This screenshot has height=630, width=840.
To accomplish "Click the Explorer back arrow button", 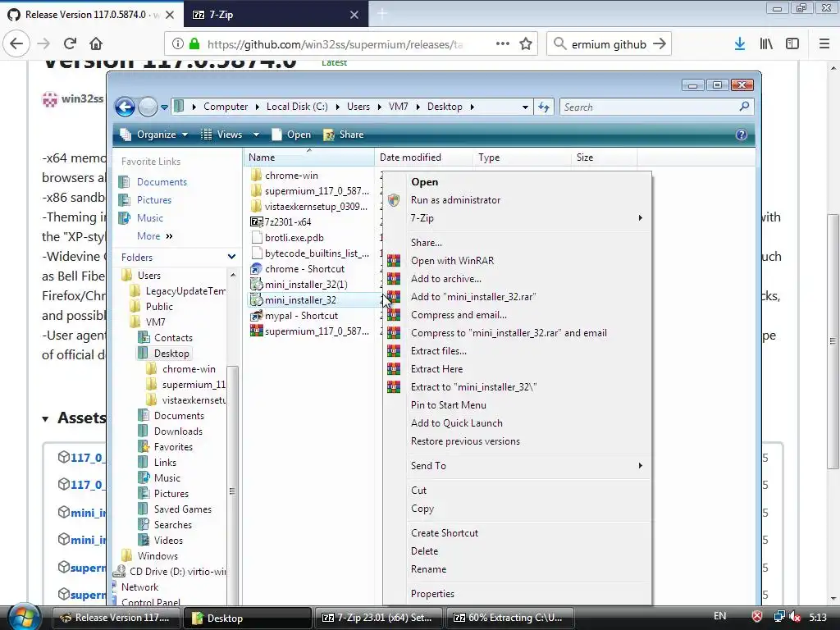I will [125, 107].
